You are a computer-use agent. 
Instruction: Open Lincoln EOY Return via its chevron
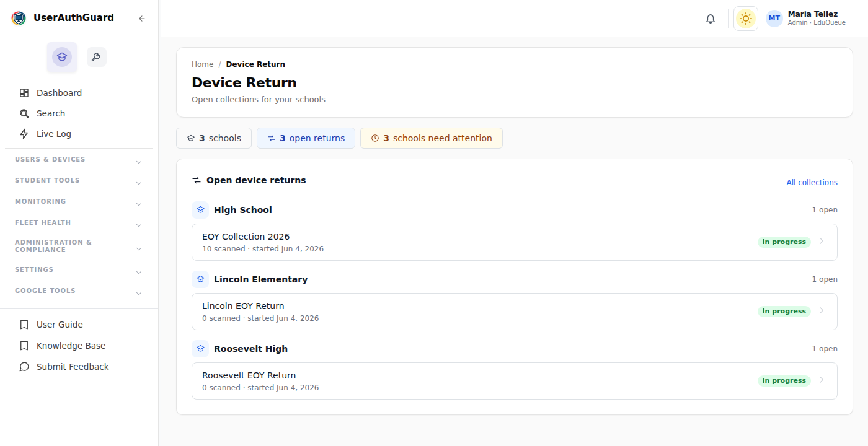point(821,311)
